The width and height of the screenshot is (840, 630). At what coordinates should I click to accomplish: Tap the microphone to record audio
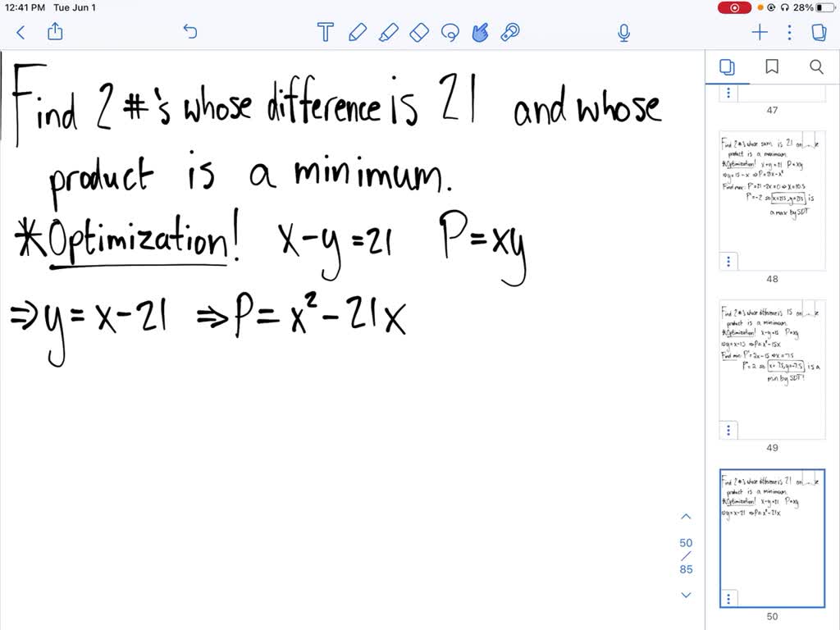point(623,32)
